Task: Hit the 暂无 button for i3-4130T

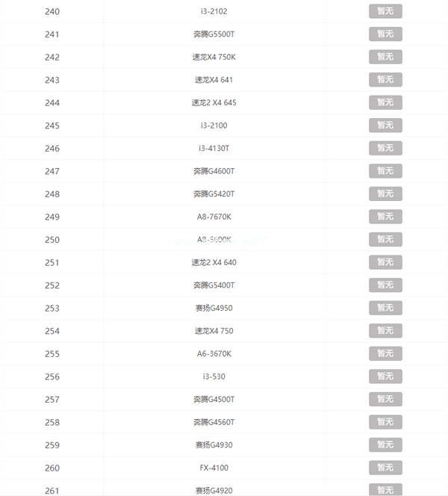Action: pos(385,148)
